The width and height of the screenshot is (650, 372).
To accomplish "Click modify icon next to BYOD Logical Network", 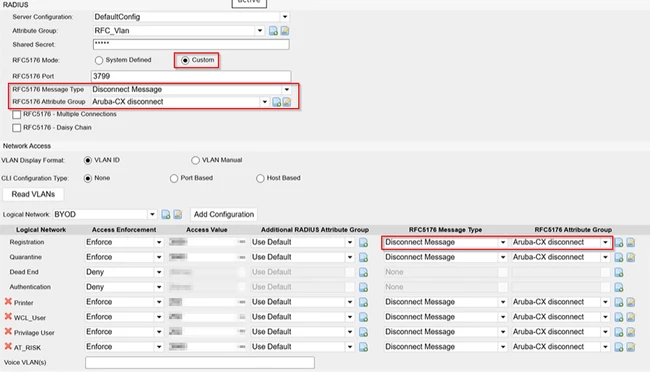I will (178, 214).
